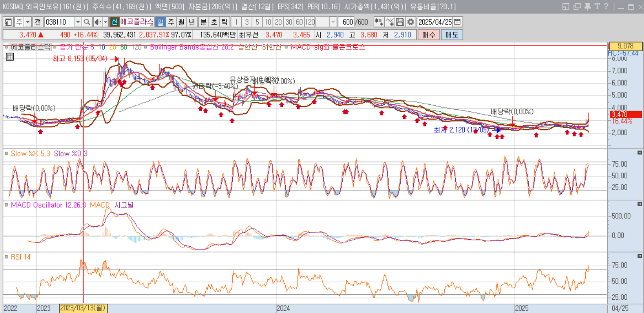Open the custom interval dropdown after 120
The width and height of the screenshot is (644, 313).
coord(333,22)
